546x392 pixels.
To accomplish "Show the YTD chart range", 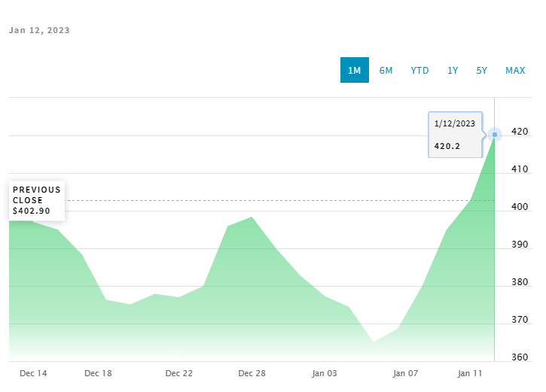I will pos(419,70).
